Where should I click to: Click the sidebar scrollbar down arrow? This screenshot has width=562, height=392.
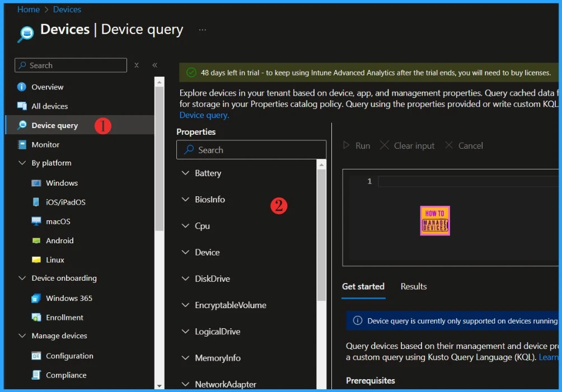coord(159,386)
